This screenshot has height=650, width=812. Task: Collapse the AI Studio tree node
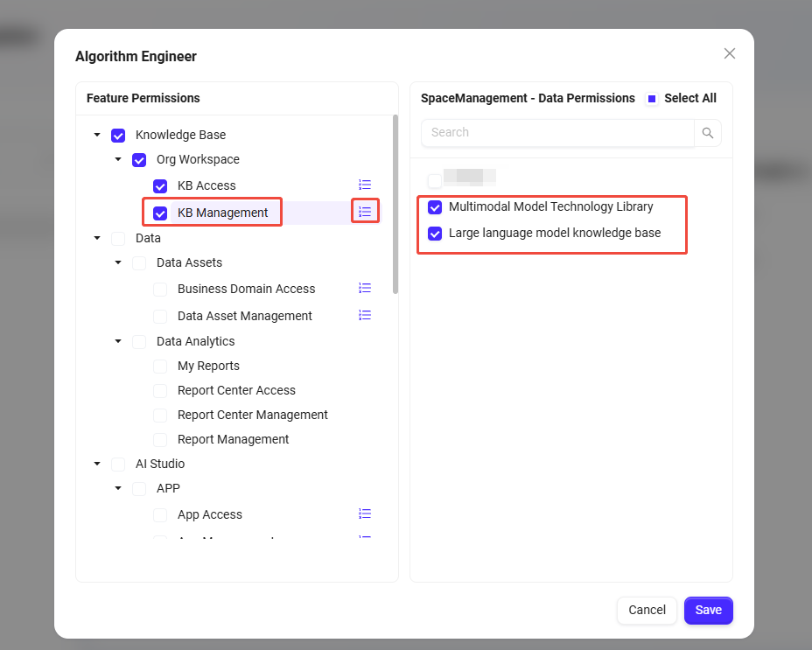pos(97,464)
